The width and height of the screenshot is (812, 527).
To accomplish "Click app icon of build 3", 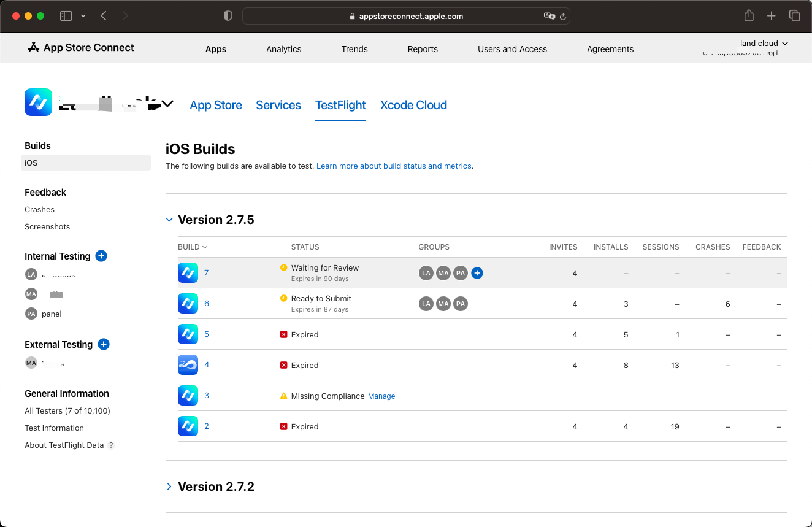I will coord(188,396).
